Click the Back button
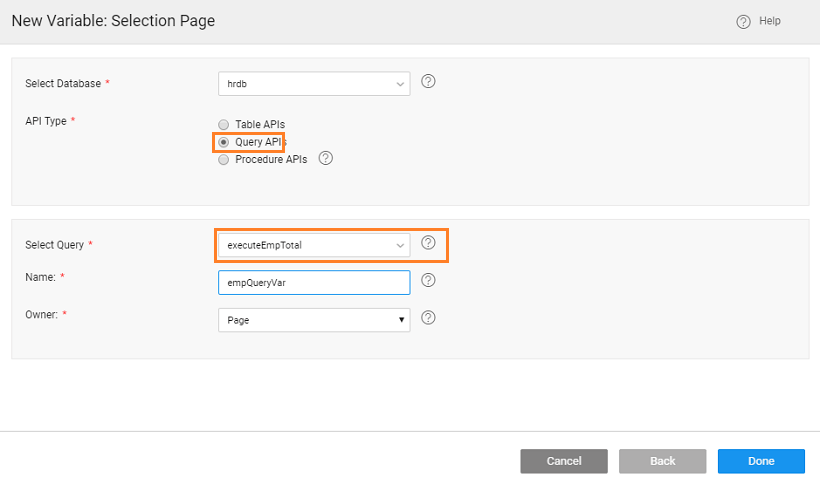Screen dimensions: 820x491 point(662,461)
